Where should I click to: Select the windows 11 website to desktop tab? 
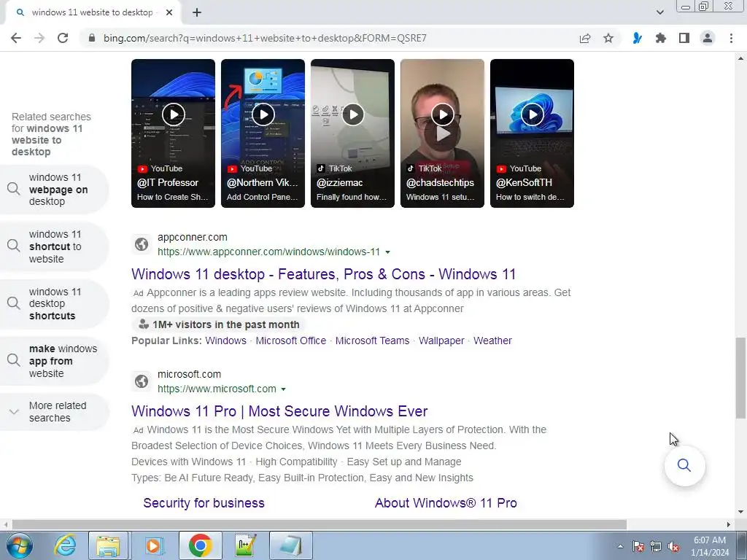tap(93, 12)
